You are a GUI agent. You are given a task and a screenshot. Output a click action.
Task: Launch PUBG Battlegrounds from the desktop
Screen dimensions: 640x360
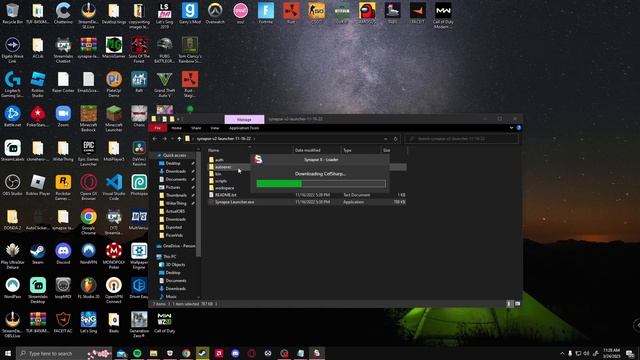click(x=164, y=50)
